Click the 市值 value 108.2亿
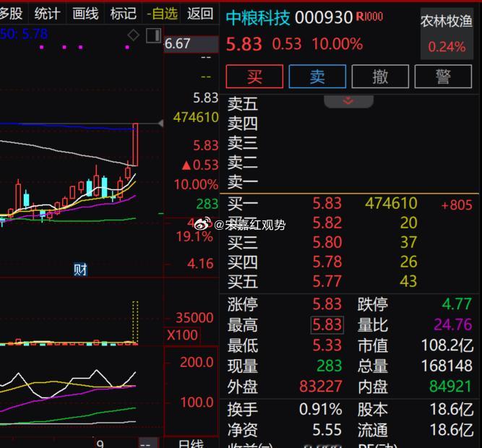This screenshot has width=482, height=448. (x=447, y=345)
